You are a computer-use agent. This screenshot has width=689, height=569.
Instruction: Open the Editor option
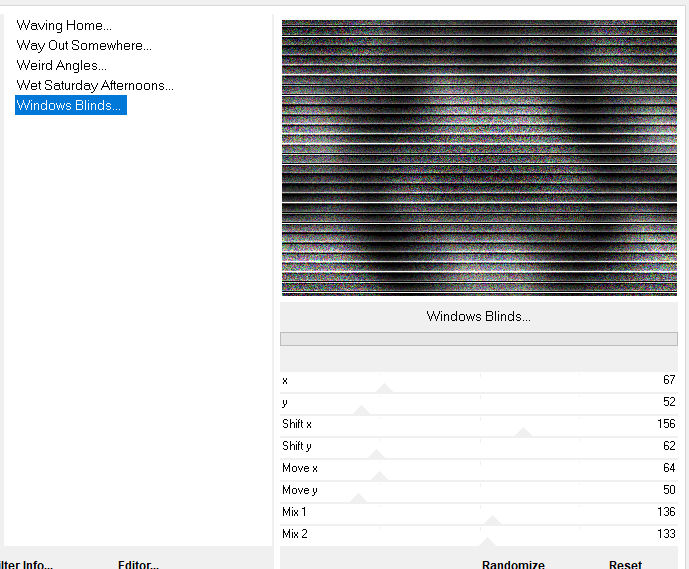click(x=138, y=564)
